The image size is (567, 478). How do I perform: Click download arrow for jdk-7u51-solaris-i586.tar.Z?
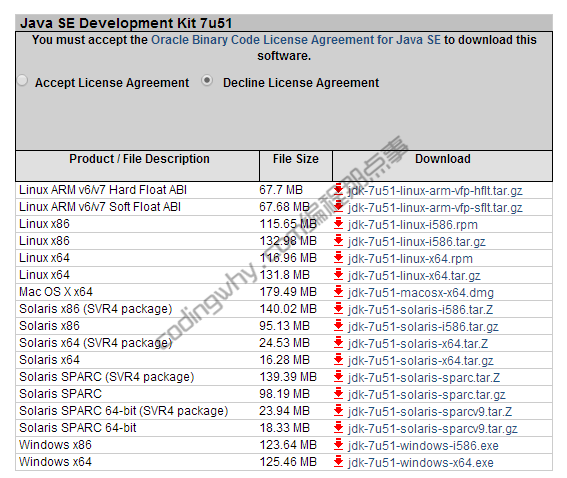click(x=338, y=308)
